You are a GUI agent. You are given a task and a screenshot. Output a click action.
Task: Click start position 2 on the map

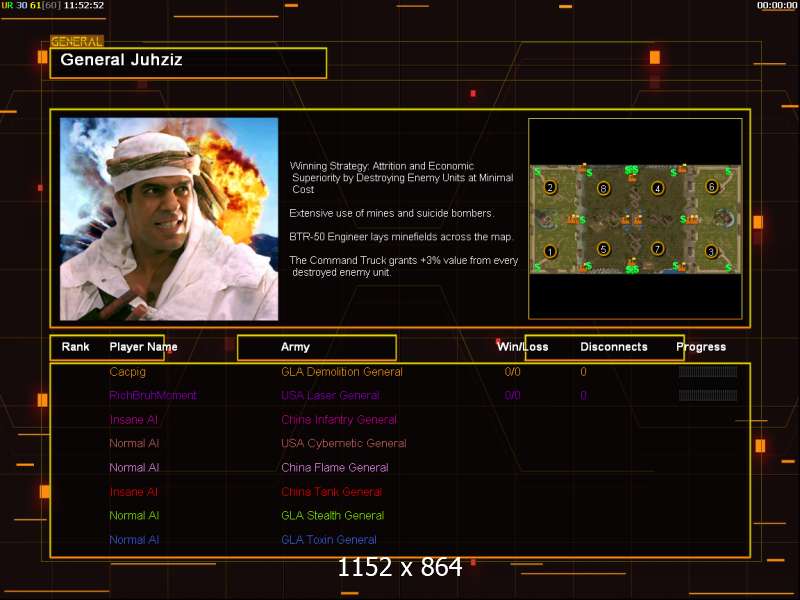click(x=549, y=187)
